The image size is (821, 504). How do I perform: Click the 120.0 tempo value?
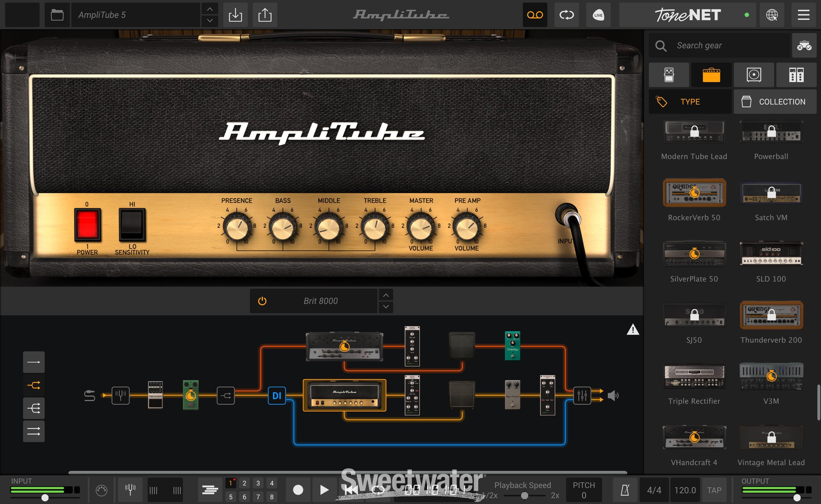coord(685,490)
